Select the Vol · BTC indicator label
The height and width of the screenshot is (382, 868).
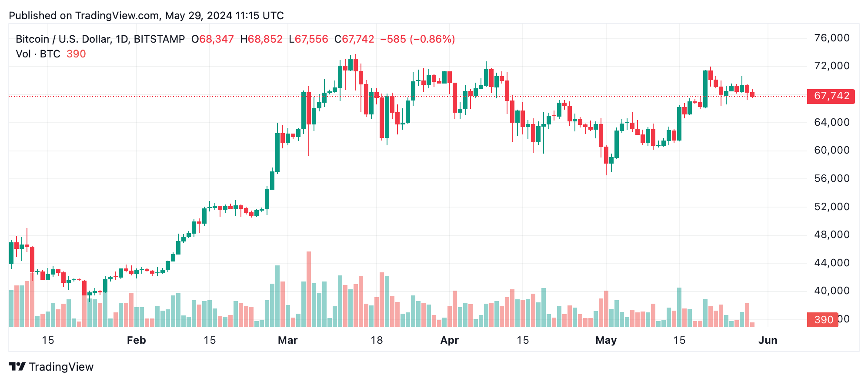(x=38, y=54)
